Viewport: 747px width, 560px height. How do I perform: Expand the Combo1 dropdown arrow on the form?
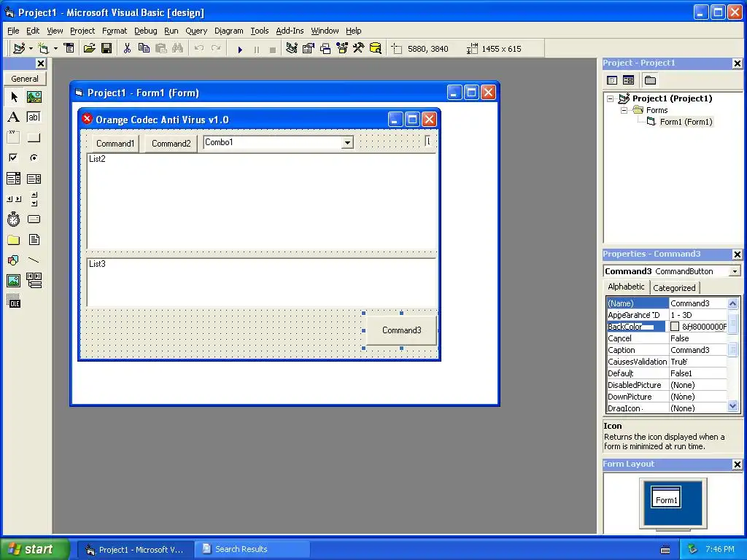pyautogui.click(x=348, y=142)
